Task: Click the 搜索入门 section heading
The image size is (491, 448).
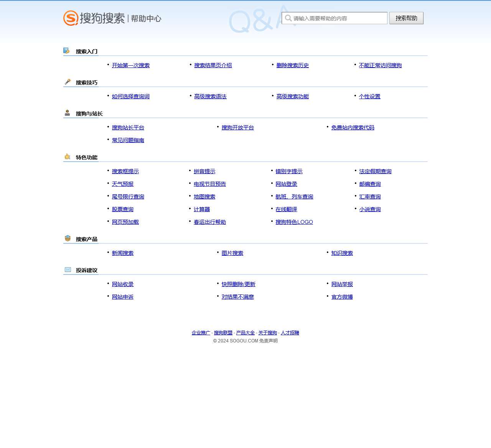Action: [x=87, y=51]
